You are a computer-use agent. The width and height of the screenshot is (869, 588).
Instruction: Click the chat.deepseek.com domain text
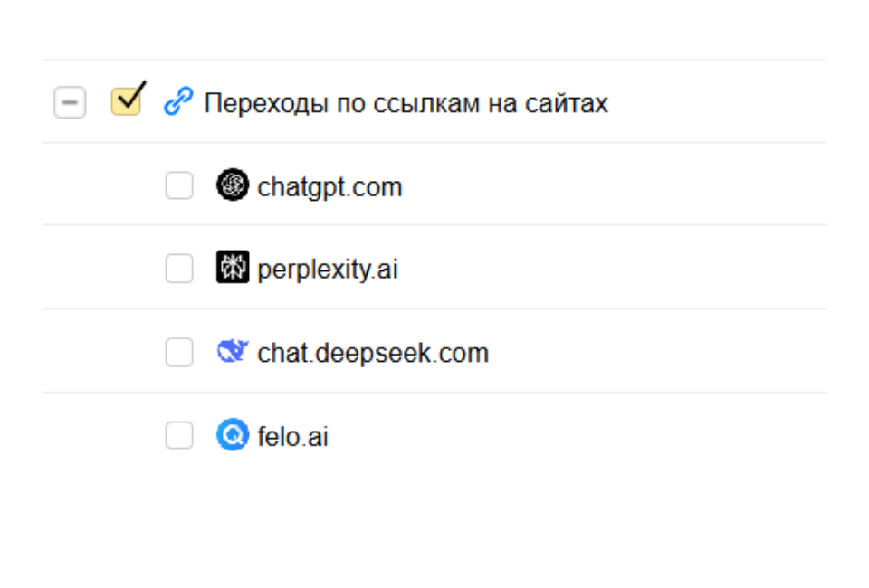pyautogui.click(x=373, y=353)
